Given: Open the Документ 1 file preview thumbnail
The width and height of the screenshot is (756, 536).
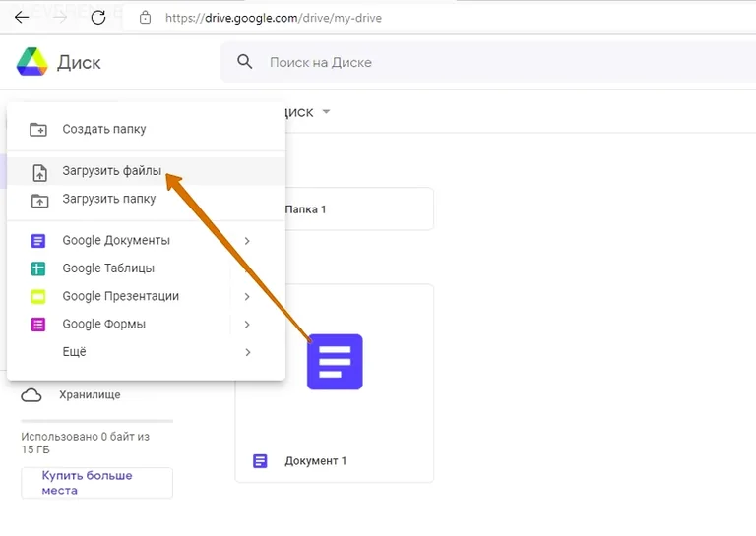Looking at the screenshot, I should point(335,362).
